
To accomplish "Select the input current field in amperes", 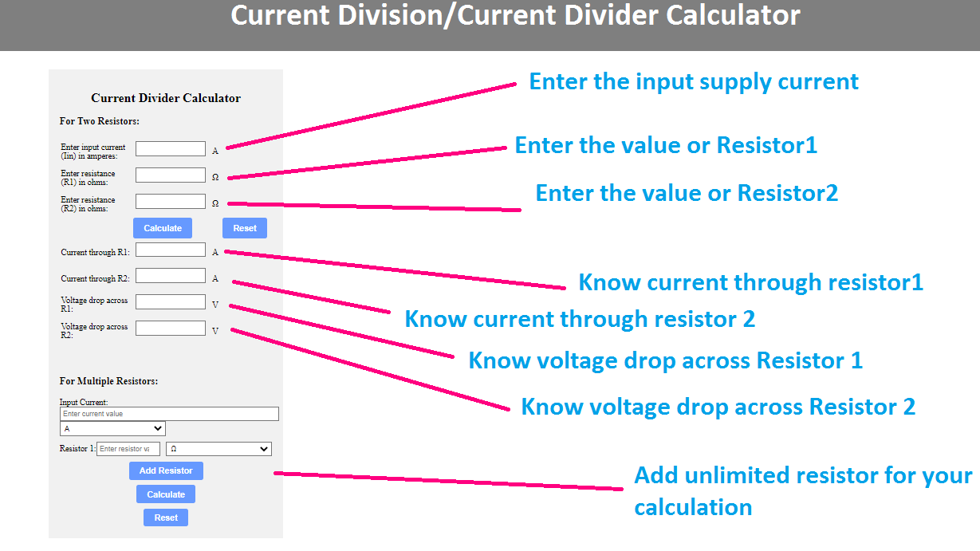I will pyautogui.click(x=170, y=148).
